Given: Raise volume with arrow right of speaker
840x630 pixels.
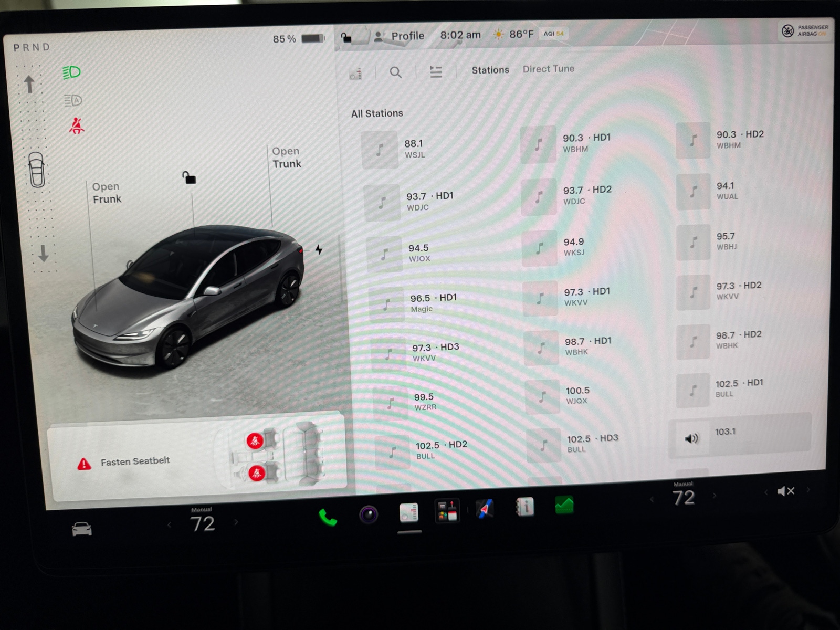Looking at the screenshot, I should 808,490.
